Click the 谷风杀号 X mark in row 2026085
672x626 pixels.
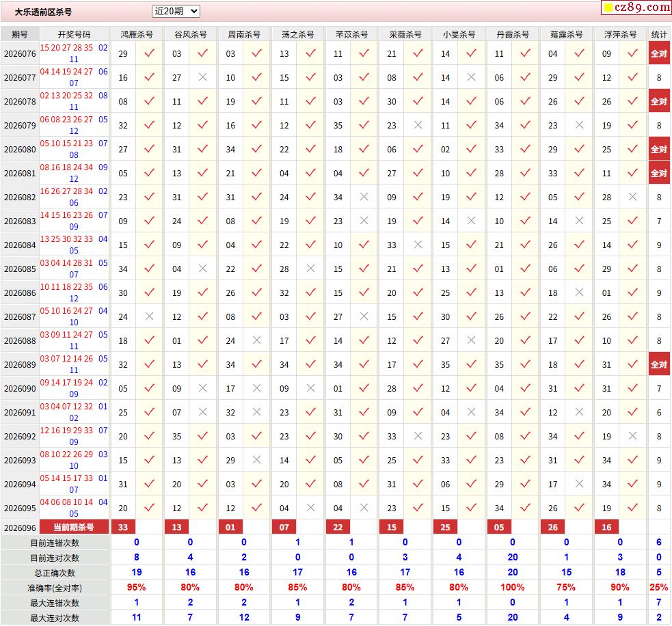[x=203, y=269]
